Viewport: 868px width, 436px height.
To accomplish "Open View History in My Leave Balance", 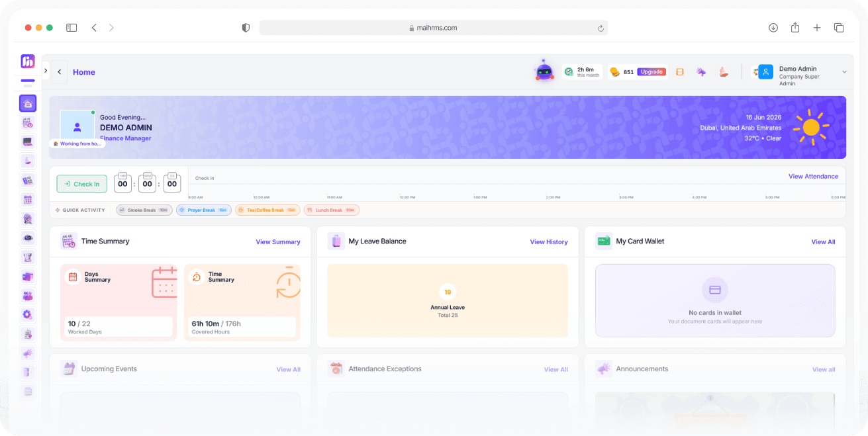I will (x=549, y=241).
